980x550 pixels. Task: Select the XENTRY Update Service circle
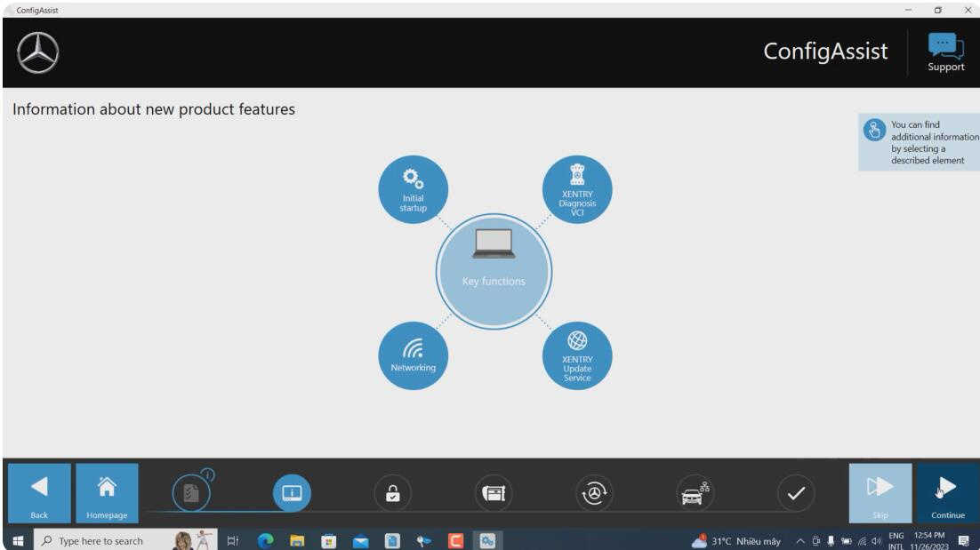[577, 355]
